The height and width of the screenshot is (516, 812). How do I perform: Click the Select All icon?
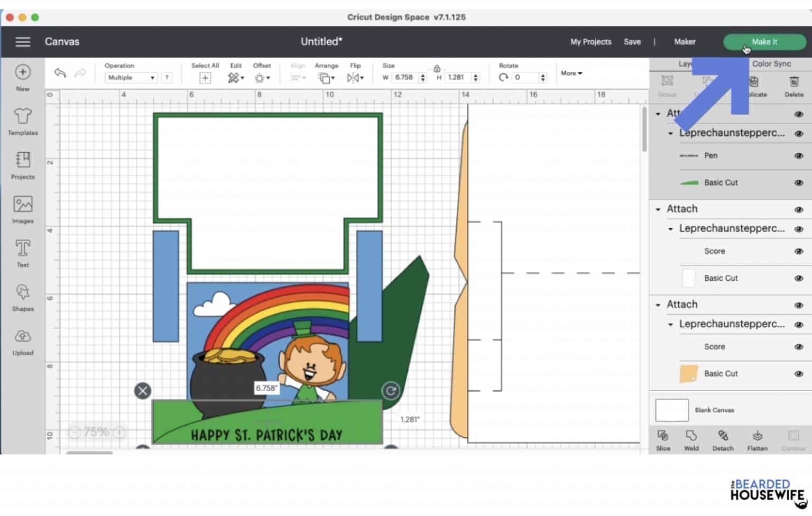click(205, 78)
